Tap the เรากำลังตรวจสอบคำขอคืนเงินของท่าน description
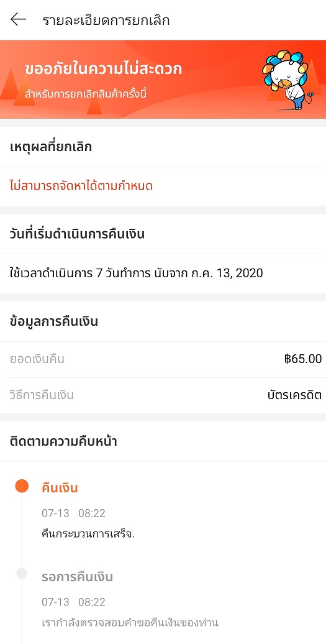 (130, 623)
